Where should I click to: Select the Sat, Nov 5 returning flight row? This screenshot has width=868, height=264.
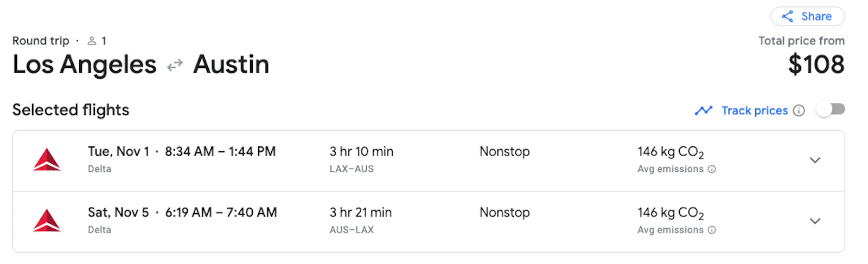429,222
